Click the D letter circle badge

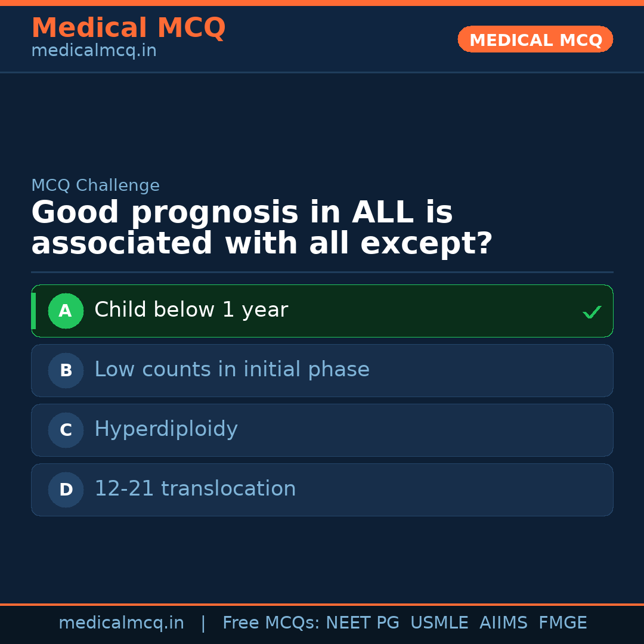[66, 490]
